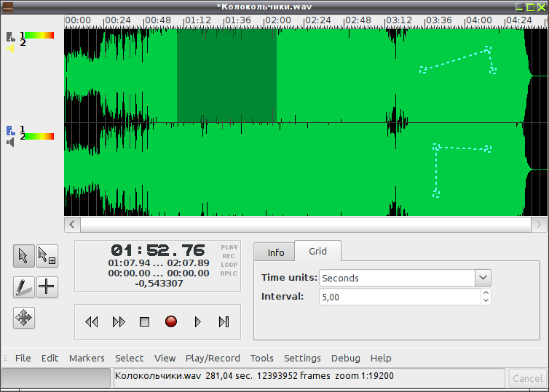The image size is (549, 392).
Task: Increase the Interval value with up arrow
Action: tap(486, 292)
